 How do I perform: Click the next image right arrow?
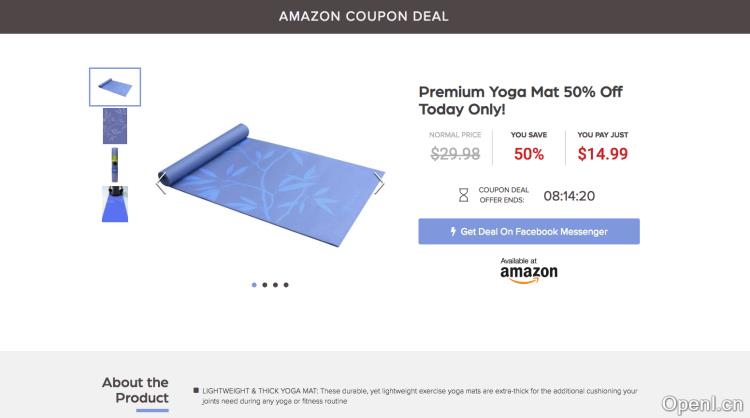click(x=379, y=183)
